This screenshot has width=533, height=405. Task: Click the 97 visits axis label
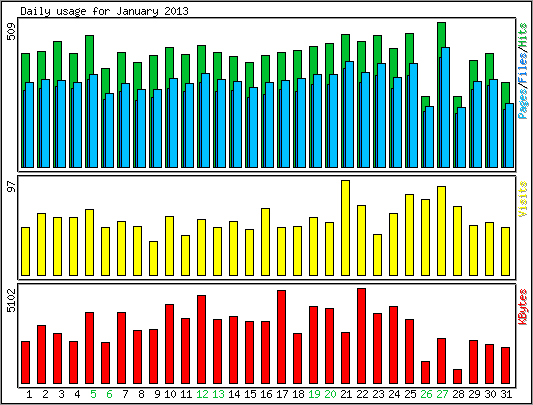click(12, 186)
